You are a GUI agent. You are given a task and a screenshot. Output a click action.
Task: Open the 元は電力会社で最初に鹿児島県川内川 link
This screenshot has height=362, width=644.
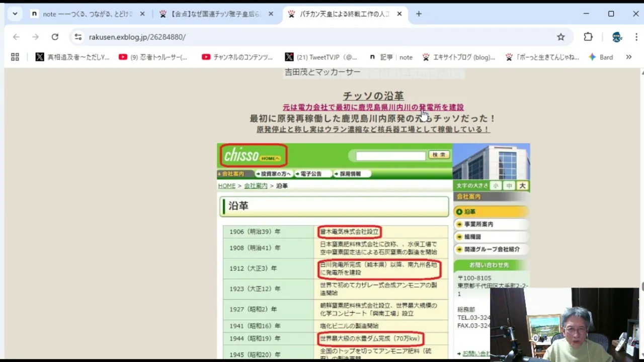(373, 107)
